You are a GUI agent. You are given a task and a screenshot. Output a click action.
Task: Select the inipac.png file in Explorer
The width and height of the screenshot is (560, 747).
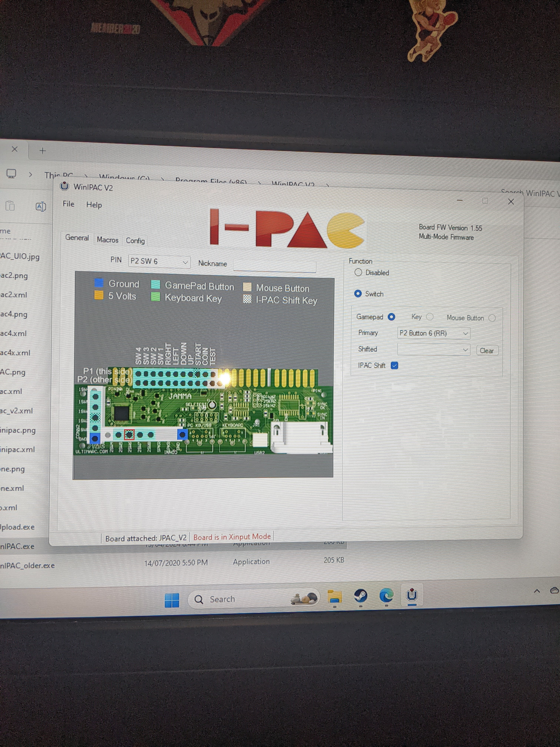18,430
